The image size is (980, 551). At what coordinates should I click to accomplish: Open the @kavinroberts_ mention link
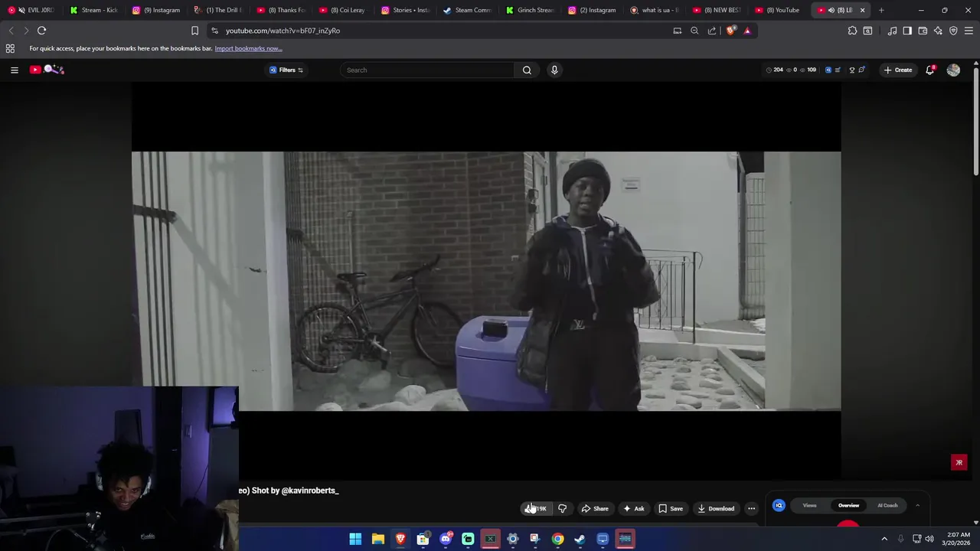tap(310, 491)
